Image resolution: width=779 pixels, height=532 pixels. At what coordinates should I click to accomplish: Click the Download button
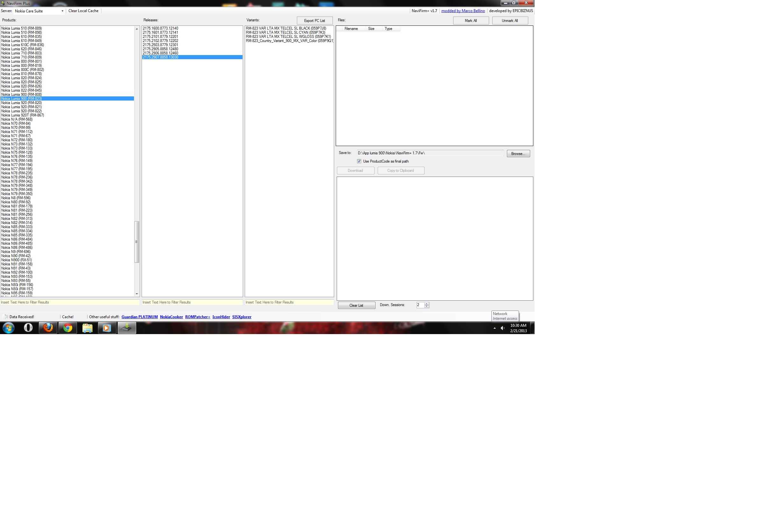355,171
